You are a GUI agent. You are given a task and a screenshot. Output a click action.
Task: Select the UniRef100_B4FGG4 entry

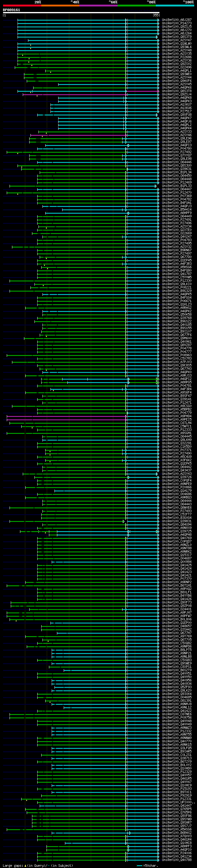point(177,297)
